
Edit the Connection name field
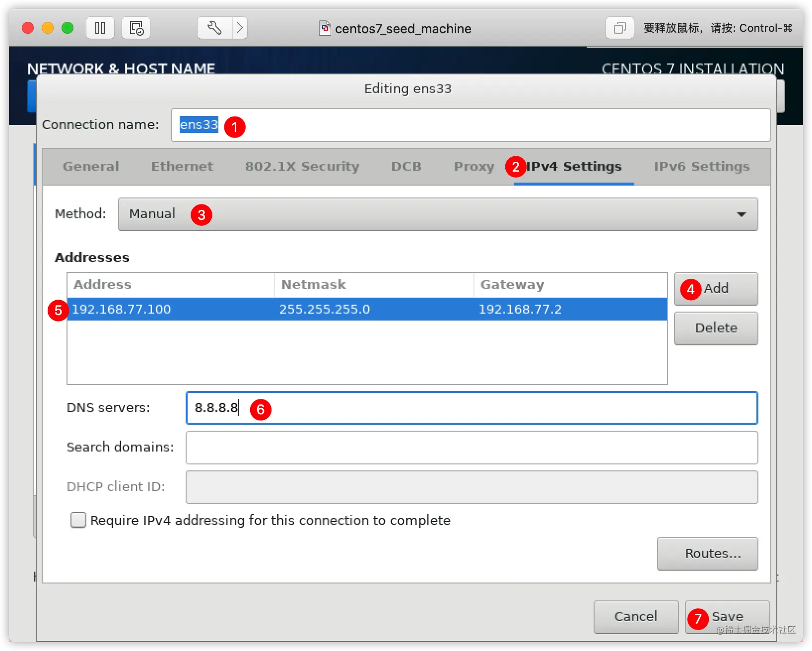[x=471, y=125]
